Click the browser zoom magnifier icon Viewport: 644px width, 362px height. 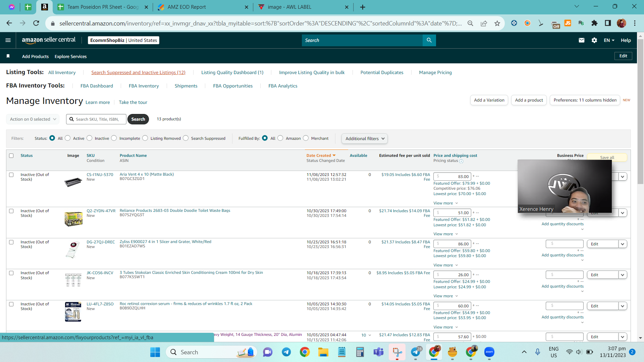tap(470, 23)
